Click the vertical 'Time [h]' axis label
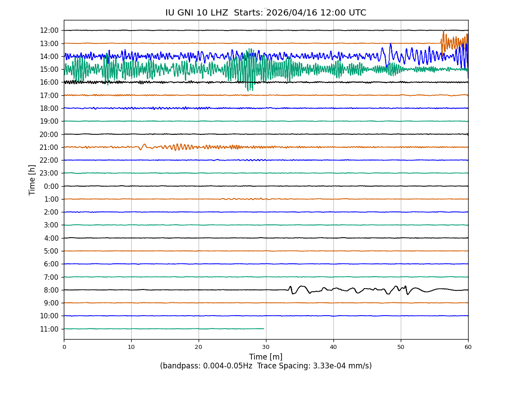Viewport: 532px width, 399px height. [32, 180]
